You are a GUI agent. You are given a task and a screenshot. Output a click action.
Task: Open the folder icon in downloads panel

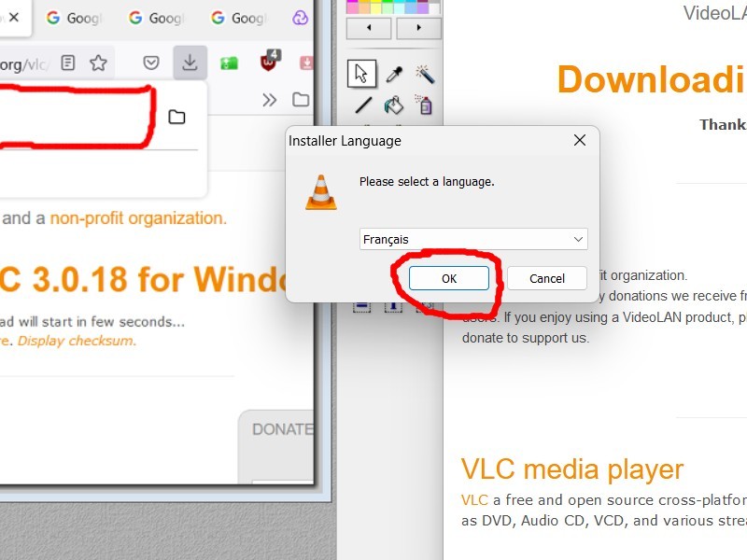click(x=176, y=117)
